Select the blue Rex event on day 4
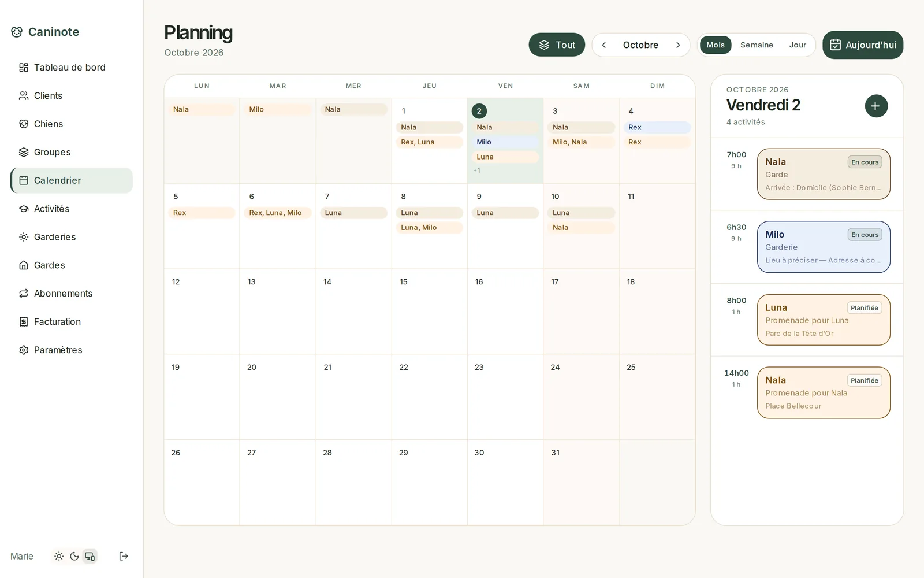Image resolution: width=924 pixels, height=578 pixels. point(657,127)
